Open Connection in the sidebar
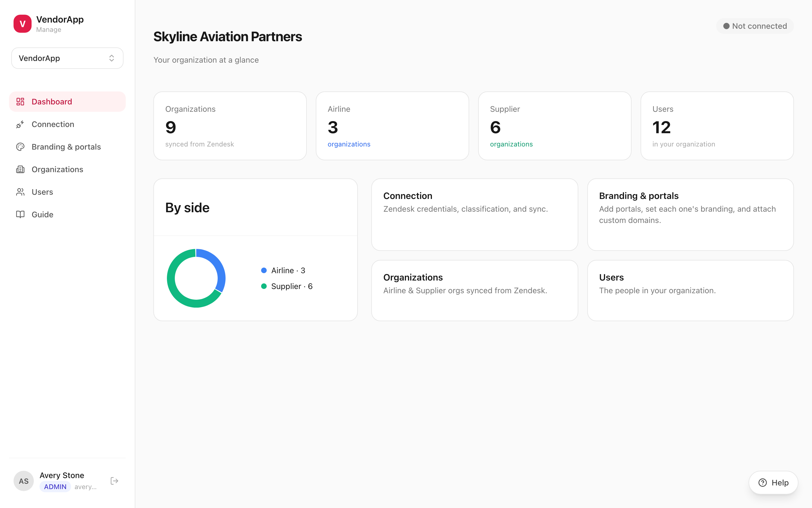This screenshot has height=508, width=812. tap(67, 124)
